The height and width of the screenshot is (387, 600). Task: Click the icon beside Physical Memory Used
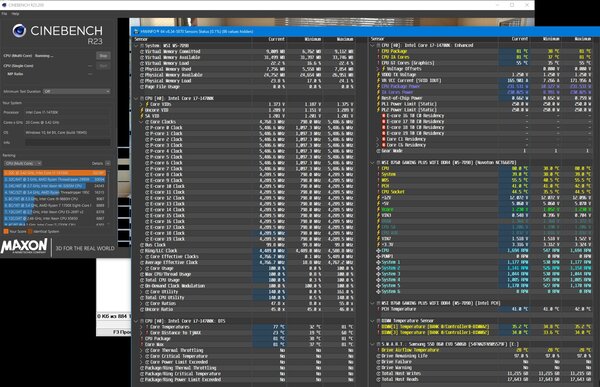click(x=142, y=69)
